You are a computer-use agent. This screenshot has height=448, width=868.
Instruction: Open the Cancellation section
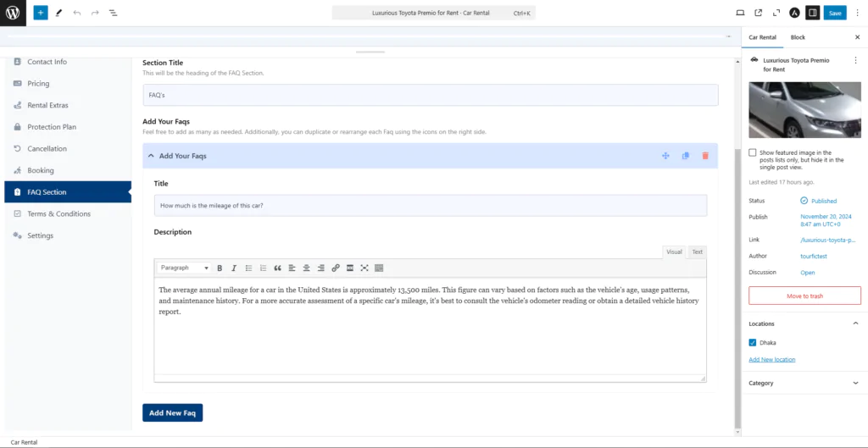pyautogui.click(x=68, y=149)
